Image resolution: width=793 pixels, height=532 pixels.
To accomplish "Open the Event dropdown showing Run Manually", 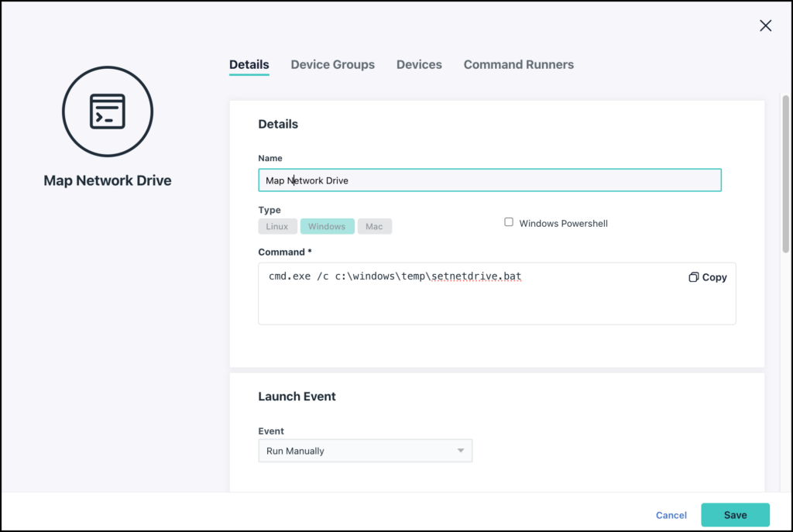I will 366,451.
